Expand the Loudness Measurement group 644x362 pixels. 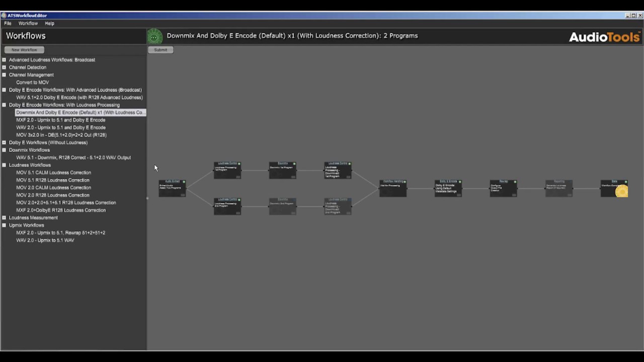pyautogui.click(x=4, y=218)
